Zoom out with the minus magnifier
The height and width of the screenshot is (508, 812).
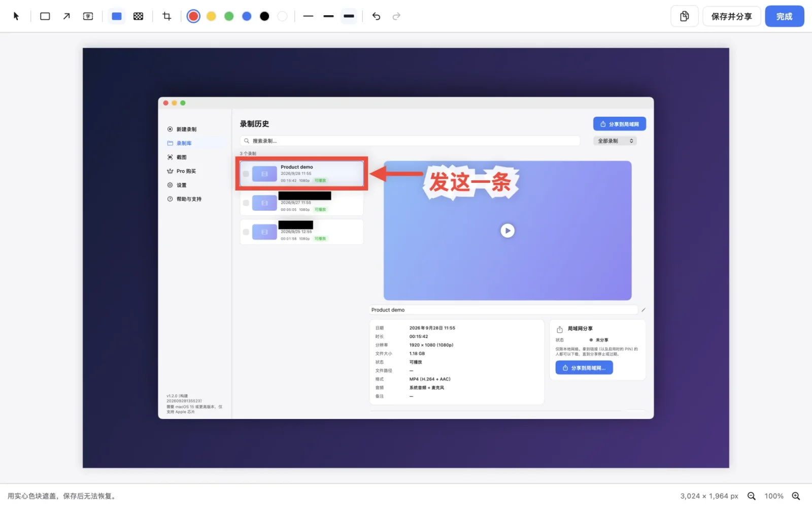point(752,496)
